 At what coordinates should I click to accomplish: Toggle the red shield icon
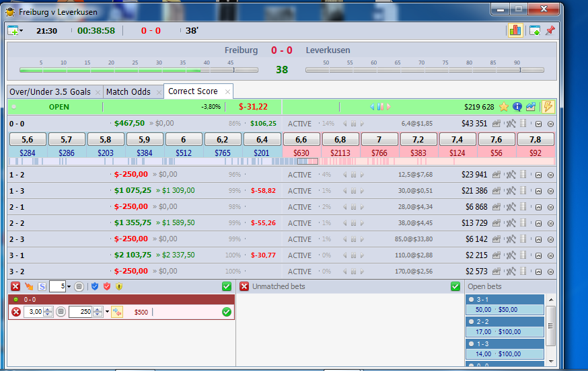click(107, 287)
